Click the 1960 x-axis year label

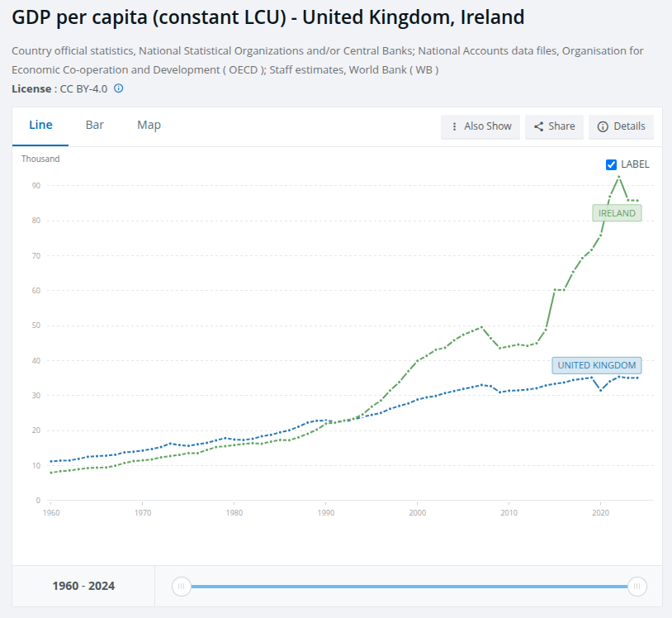51,512
